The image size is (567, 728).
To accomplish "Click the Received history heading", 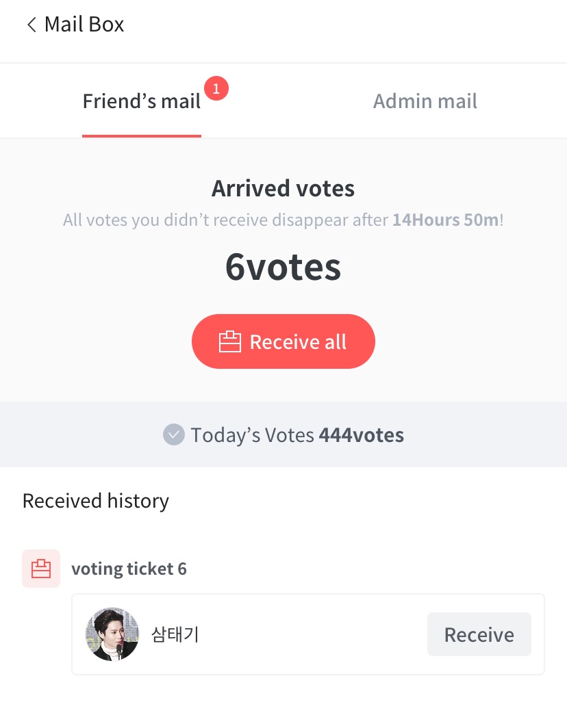I will point(96,501).
